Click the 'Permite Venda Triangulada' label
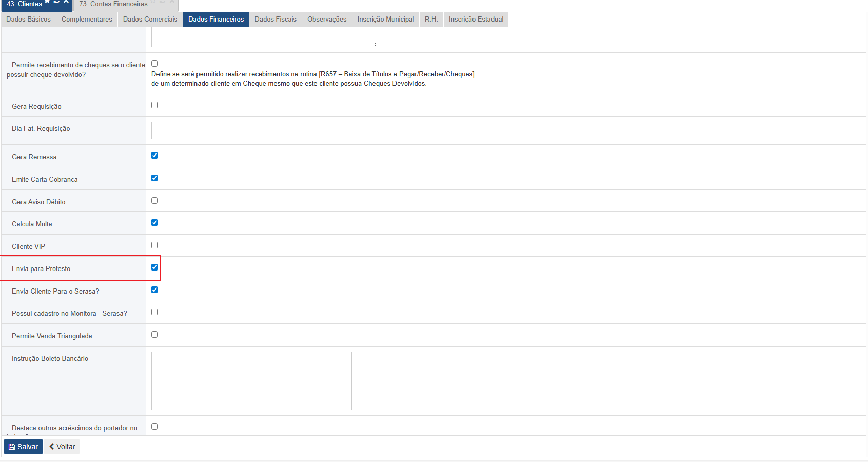Screen dimensions: 868x462 [x=52, y=336]
